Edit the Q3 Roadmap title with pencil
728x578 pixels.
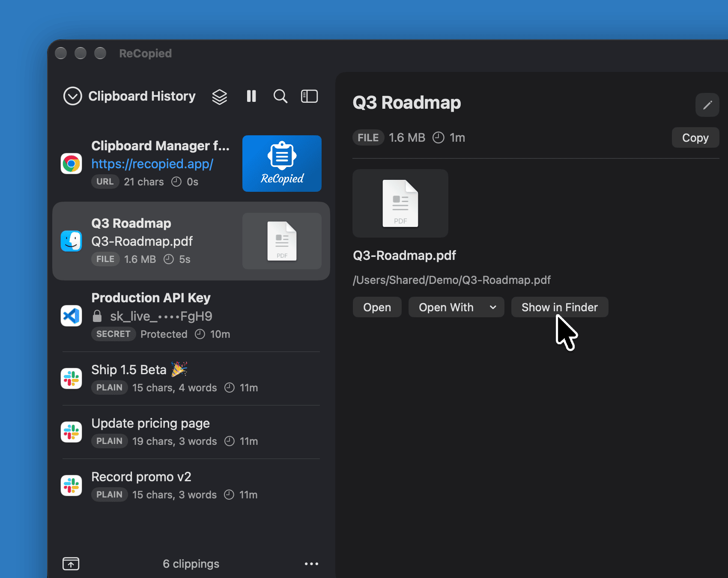707,105
